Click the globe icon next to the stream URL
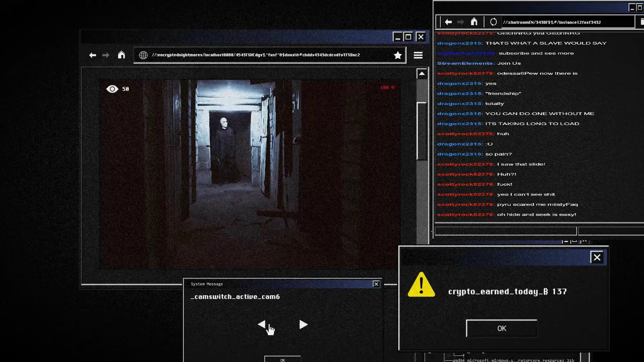Image resolution: width=644 pixels, height=362 pixels. point(143,55)
